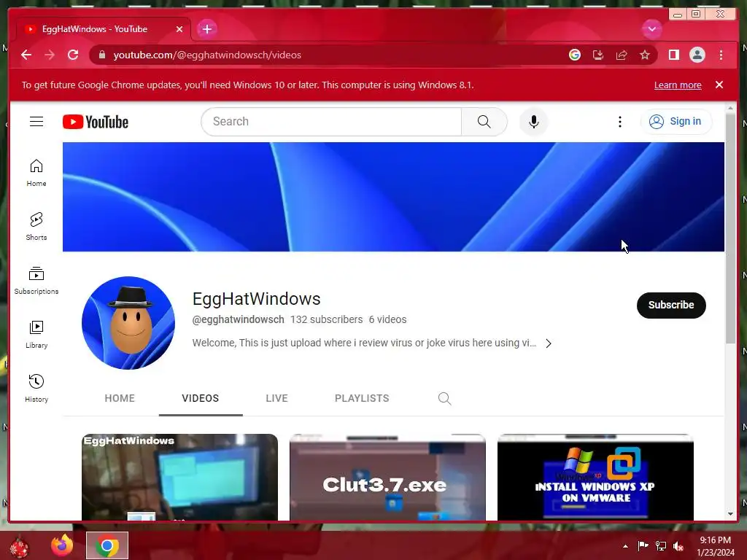Open Home in the sidebar
The width and height of the screenshot is (747, 560).
click(36, 173)
